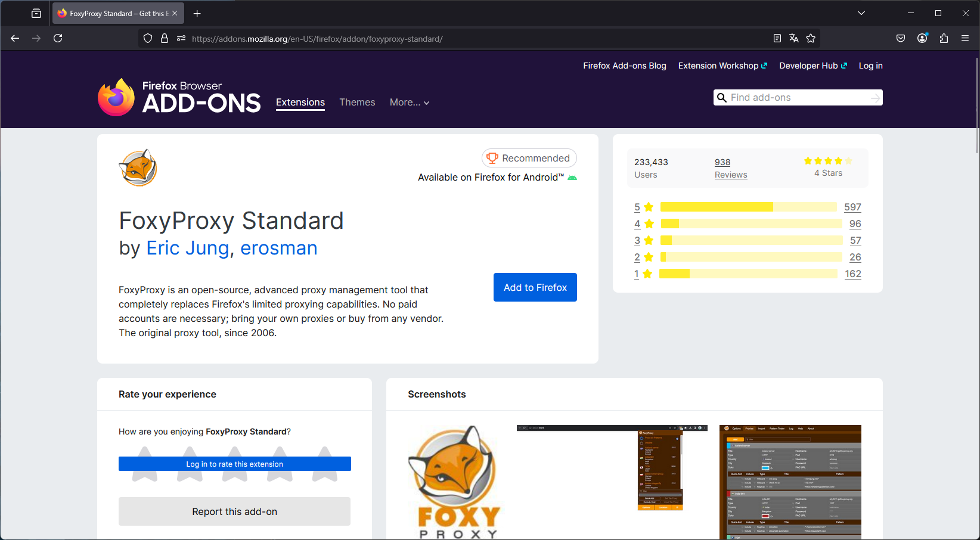Bookmark this page with star icon
Image resolution: width=980 pixels, height=540 pixels.
pyautogui.click(x=811, y=38)
